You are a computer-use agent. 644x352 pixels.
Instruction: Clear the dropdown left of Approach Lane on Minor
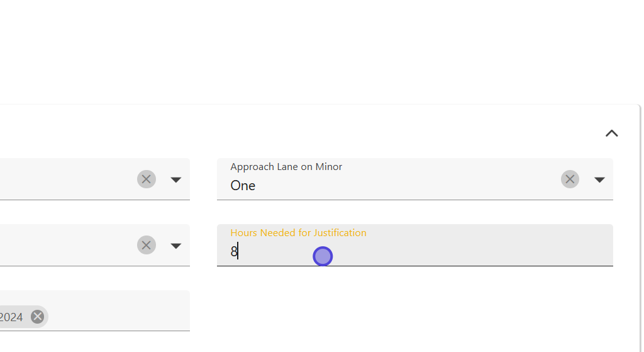click(147, 179)
